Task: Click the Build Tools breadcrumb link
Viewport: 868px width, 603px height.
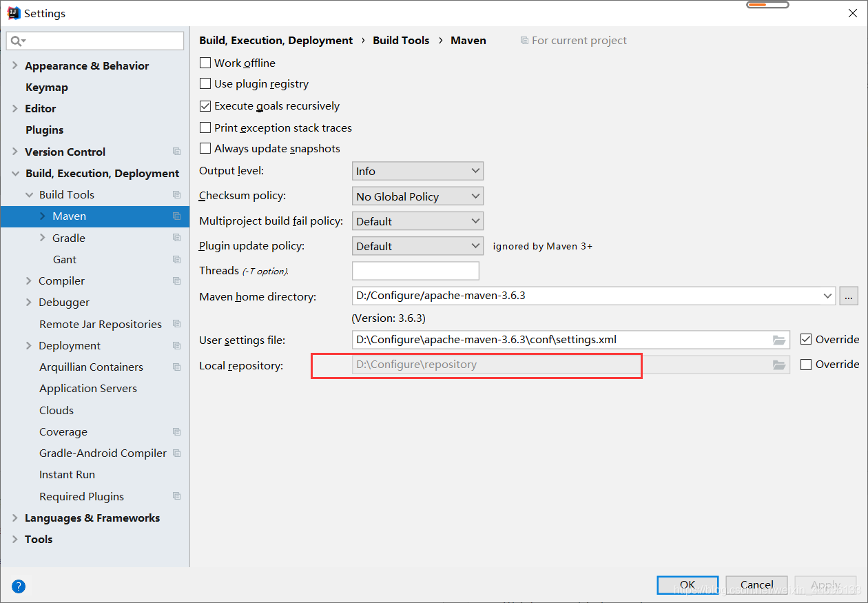Action: point(401,41)
